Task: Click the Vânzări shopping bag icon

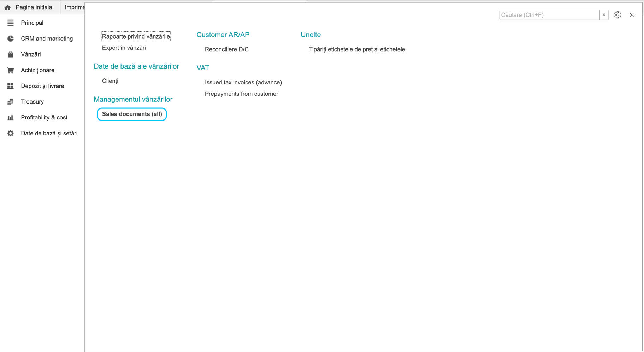Action: click(x=11, y=54)
